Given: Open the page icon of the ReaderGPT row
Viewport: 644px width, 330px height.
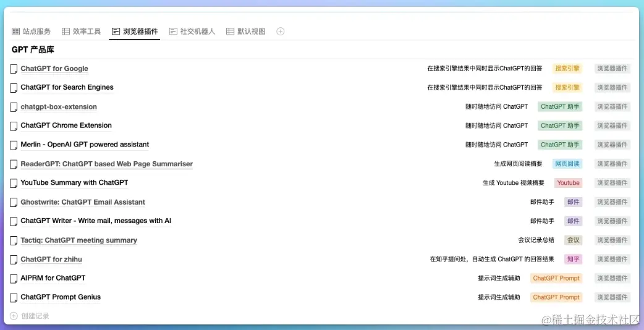Looking at the screenshot, I should point(14,164).
